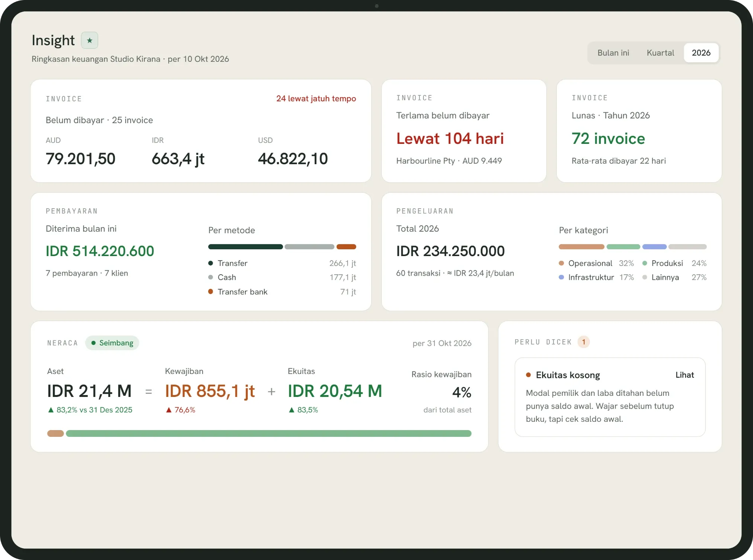Click the IDR amount 663,4 jt
Screen dimensions: 753x560
click(178, 159)
